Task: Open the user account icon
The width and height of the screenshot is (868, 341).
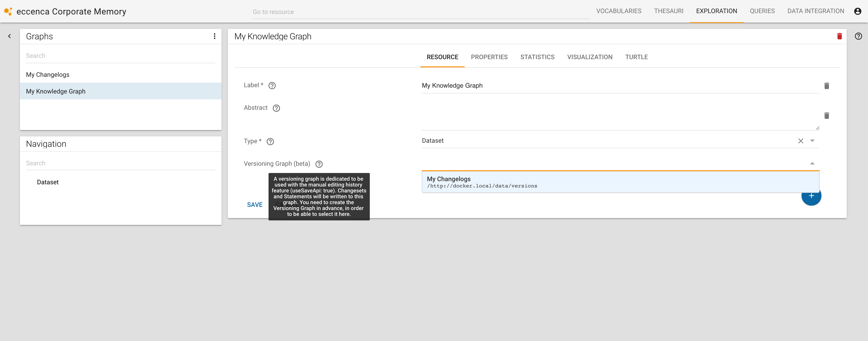Action: (858, 12)
